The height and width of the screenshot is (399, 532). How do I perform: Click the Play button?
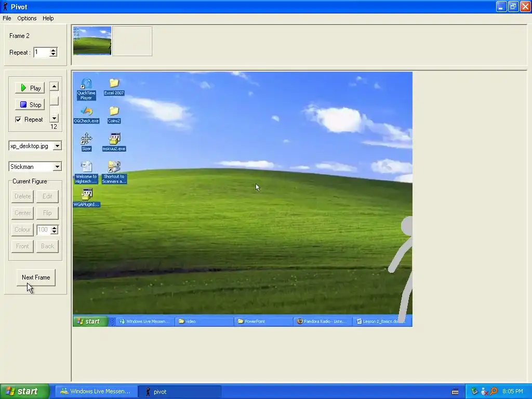point(30,88)
